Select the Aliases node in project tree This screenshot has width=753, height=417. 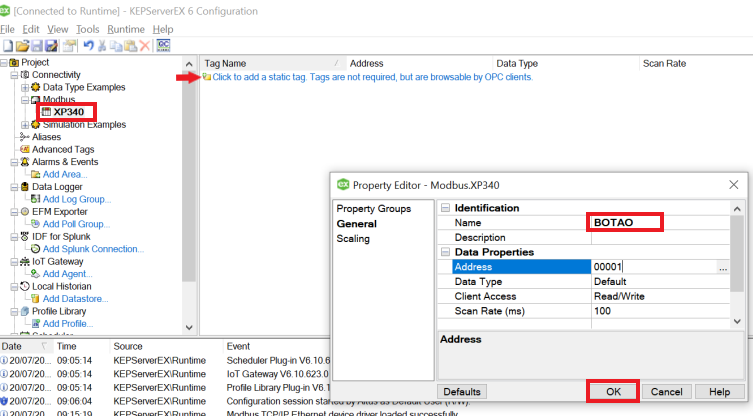[46, 137]
